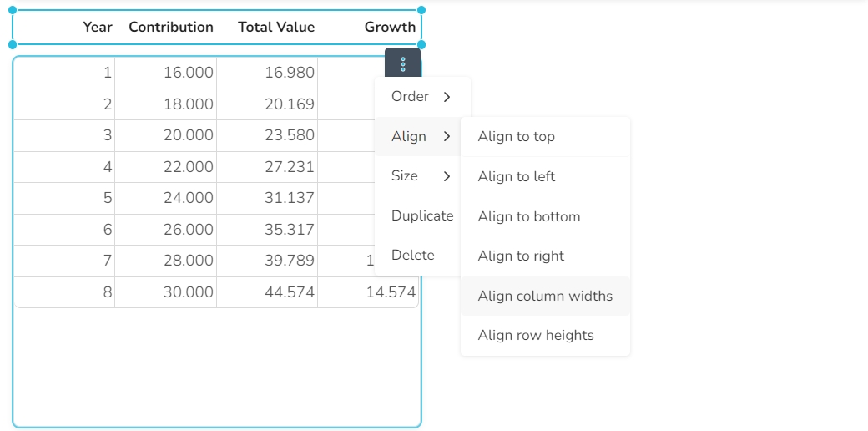Click the top-right selection handle of header row
Screen dimensions: 868x431
pos(421,11)
